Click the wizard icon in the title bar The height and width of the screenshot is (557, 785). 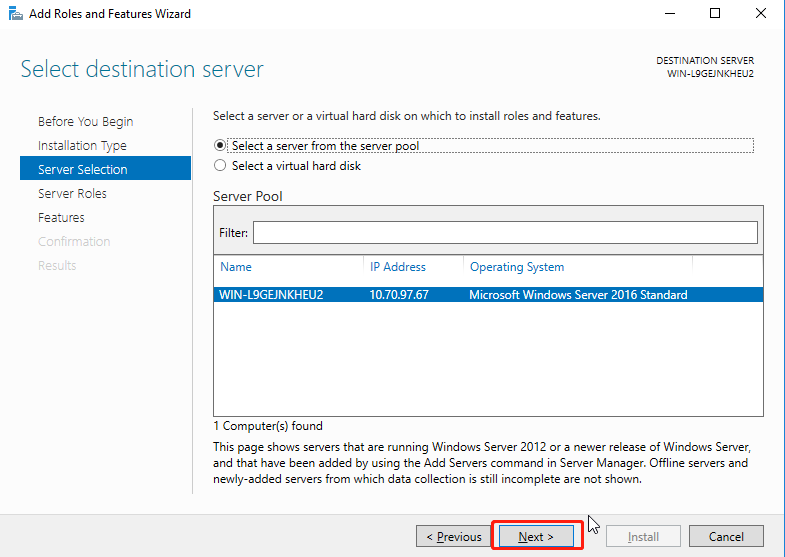pos(14,14)
